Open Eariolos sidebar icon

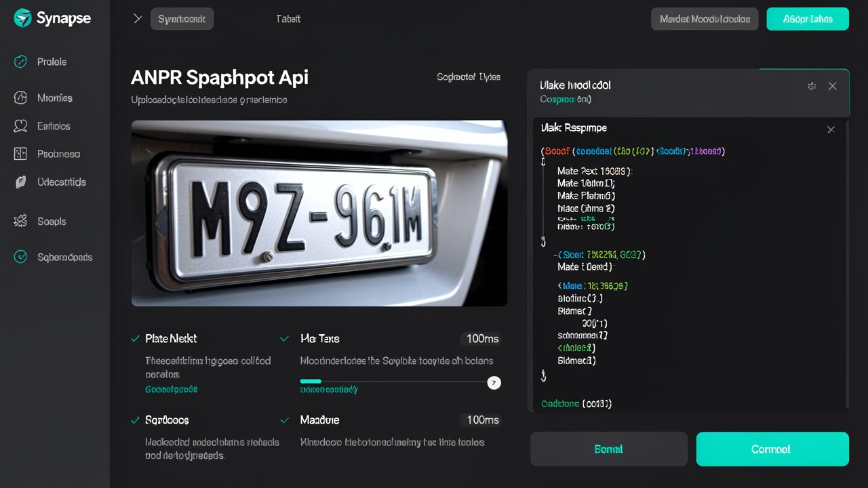[20, 126]
